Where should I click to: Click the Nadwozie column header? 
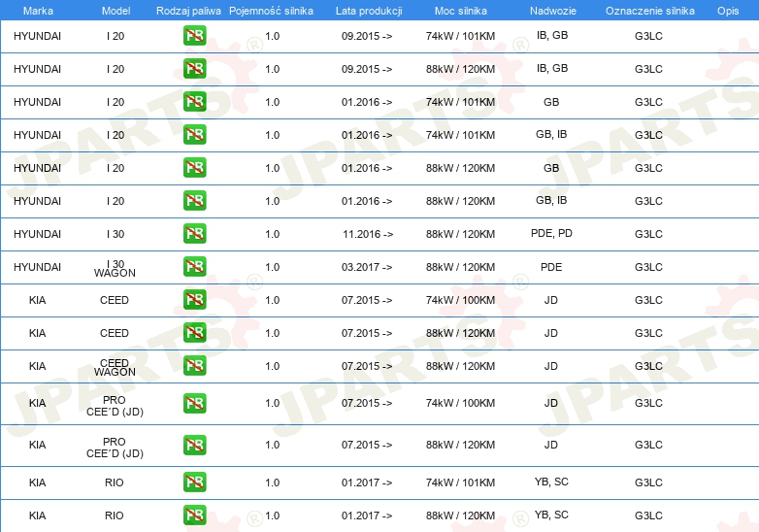pos(553,11)
